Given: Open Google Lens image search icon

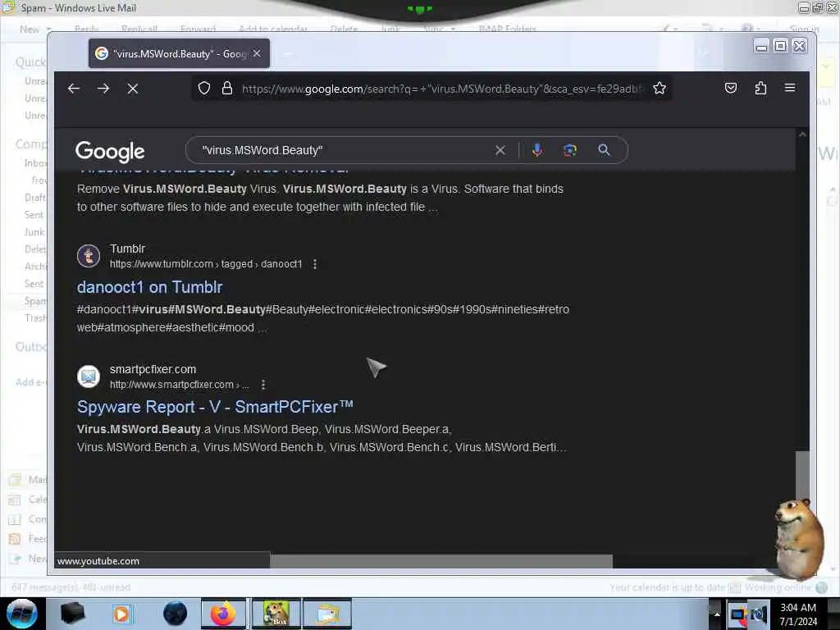Looking at the screenshot, I should click(x=570, y=151).
